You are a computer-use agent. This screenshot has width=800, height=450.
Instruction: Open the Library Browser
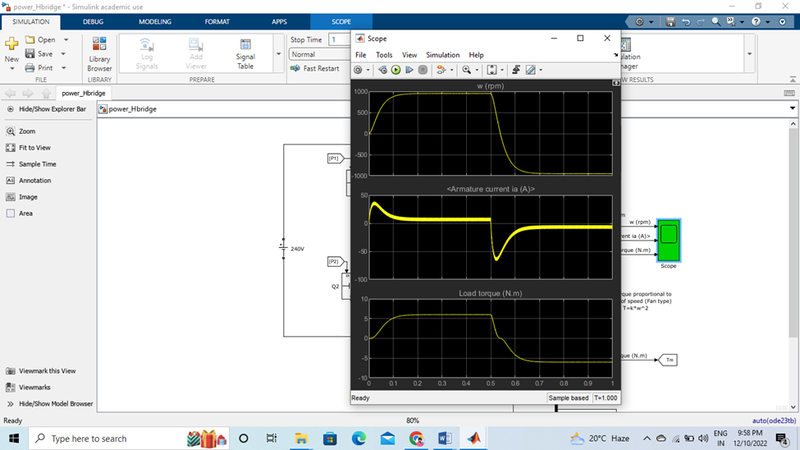point(99,54)
